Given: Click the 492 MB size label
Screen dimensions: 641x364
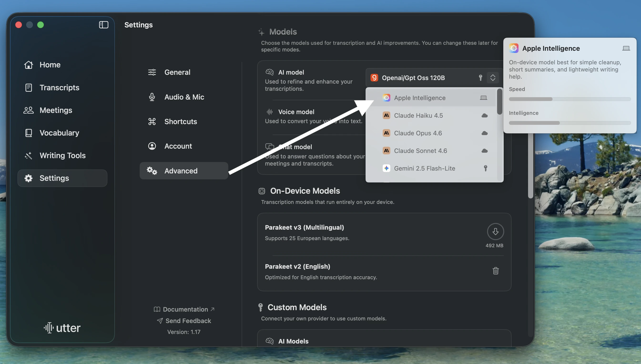Looking at the screenshot, I should [x=494, y=246].
